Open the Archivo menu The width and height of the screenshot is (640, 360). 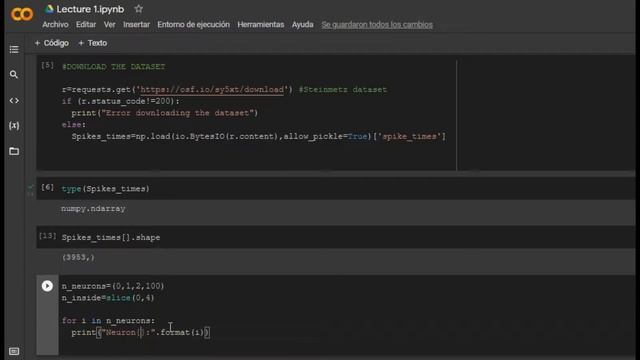click(x=55, y=24)
